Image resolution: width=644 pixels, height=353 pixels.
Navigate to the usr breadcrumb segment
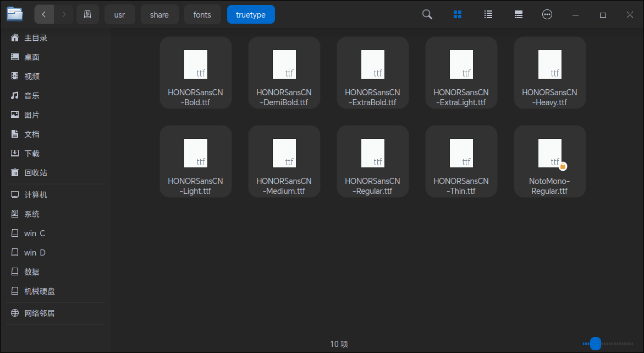pyautogui.click(x=119, y=14)
